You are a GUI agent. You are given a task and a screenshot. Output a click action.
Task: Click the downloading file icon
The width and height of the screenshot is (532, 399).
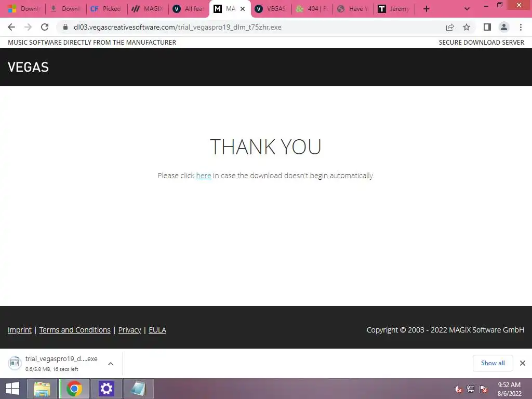click(15, 363)
